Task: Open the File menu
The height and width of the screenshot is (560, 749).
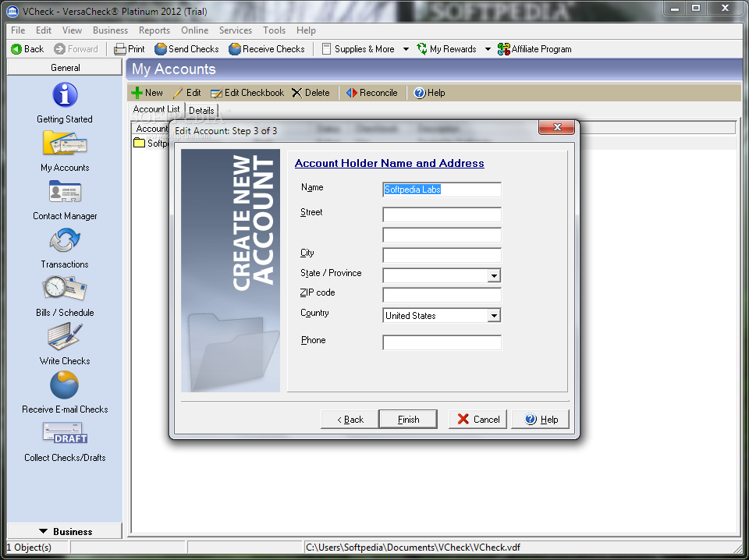Action: pos(18,30)
